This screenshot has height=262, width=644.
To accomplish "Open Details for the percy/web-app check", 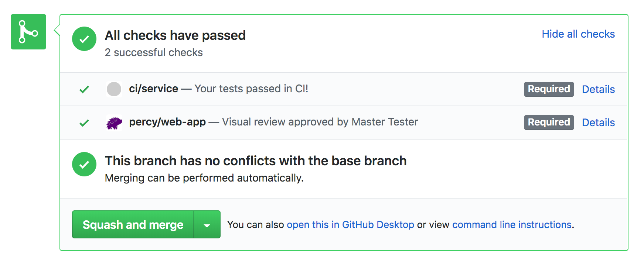I will (x=598, y=122).
